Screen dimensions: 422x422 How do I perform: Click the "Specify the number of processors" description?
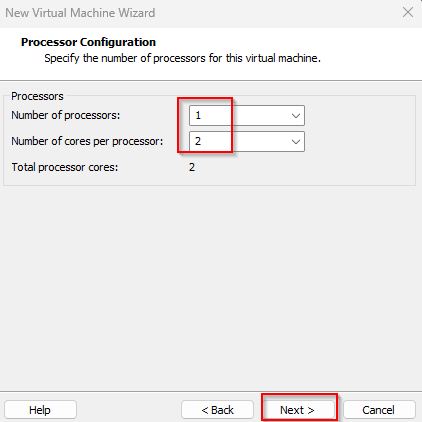point(182,58)
